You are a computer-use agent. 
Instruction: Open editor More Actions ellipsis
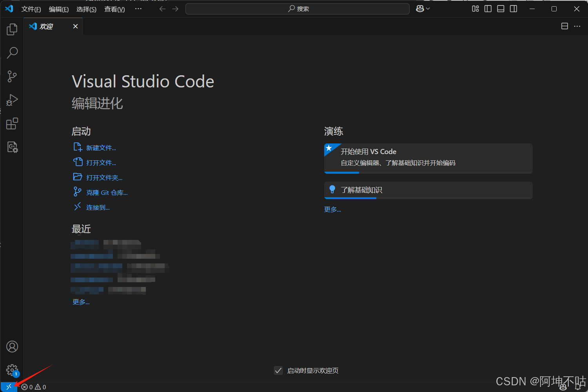[x=577, y=26]
